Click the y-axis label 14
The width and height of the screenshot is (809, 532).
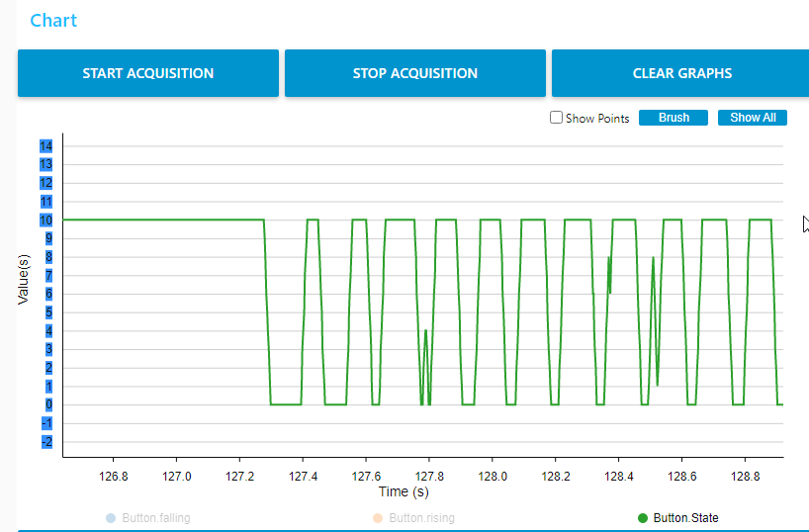(46, 146)
